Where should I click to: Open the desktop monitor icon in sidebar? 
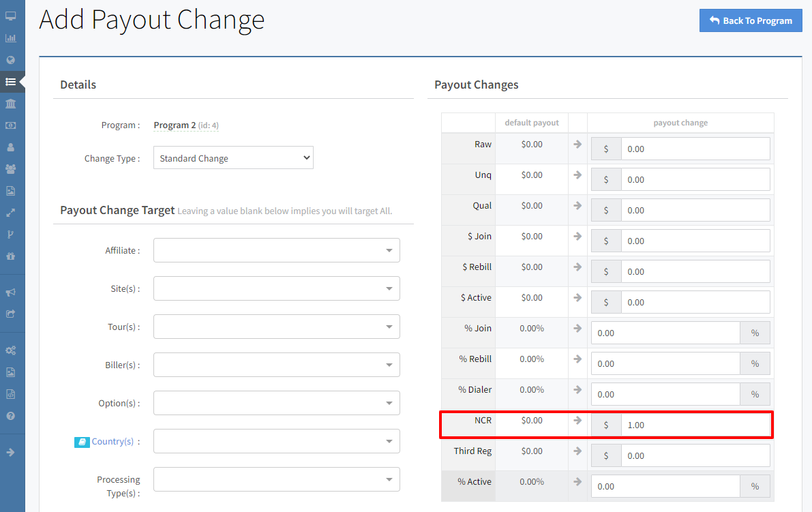click(x=10, y=16)
